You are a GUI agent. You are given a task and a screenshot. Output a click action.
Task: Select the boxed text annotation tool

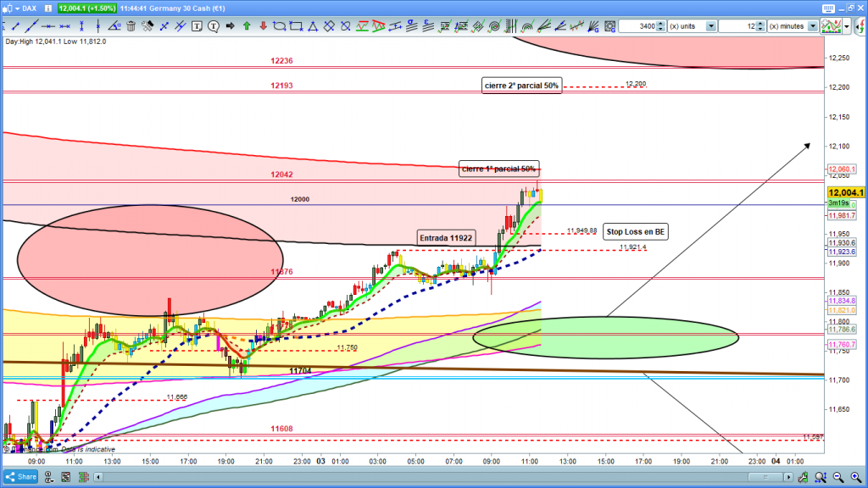198,26
